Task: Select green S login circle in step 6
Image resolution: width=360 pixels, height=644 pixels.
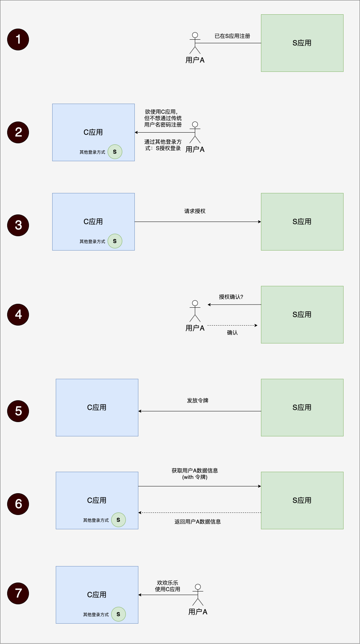Action: pos(118,520)
